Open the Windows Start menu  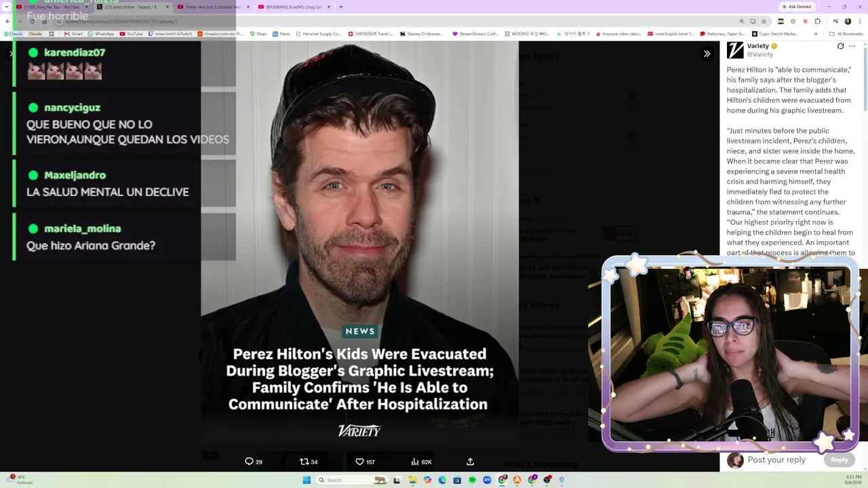point(307,480)
